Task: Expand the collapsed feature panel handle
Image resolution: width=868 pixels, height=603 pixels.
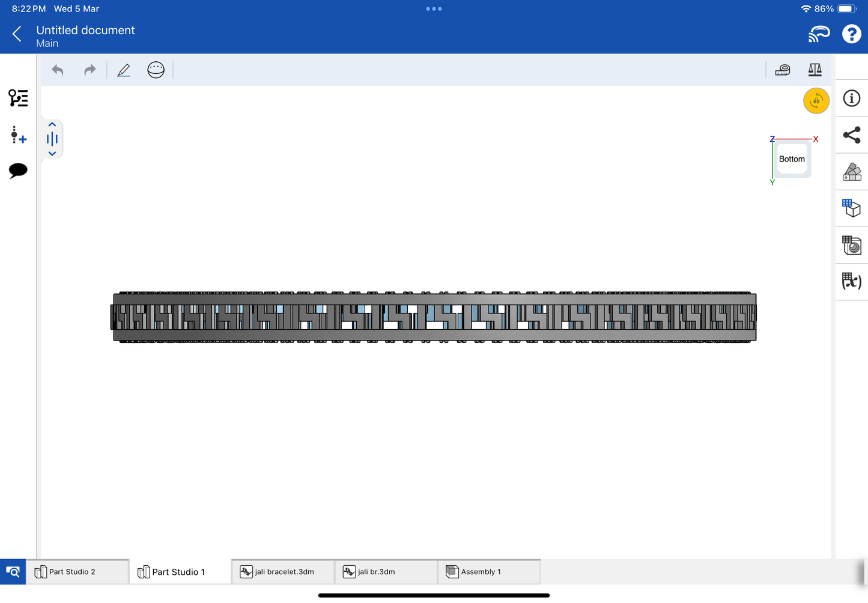Action: tap(52, 139)
